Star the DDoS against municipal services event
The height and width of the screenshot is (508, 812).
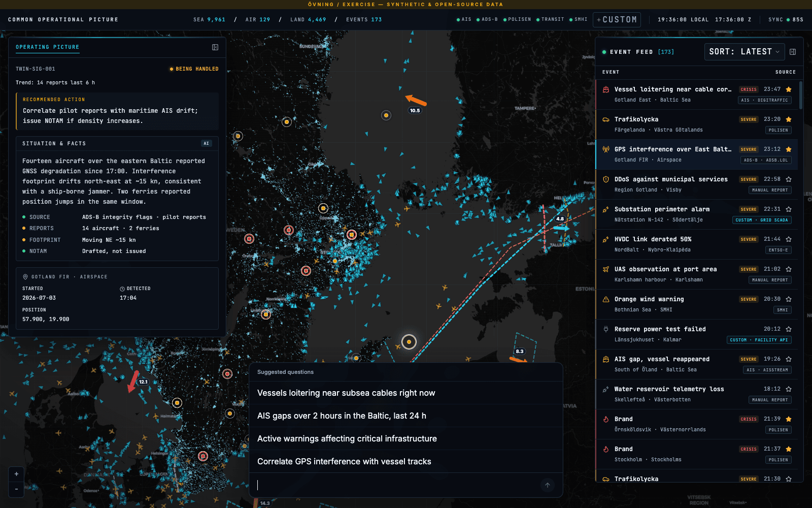point(789,179)
